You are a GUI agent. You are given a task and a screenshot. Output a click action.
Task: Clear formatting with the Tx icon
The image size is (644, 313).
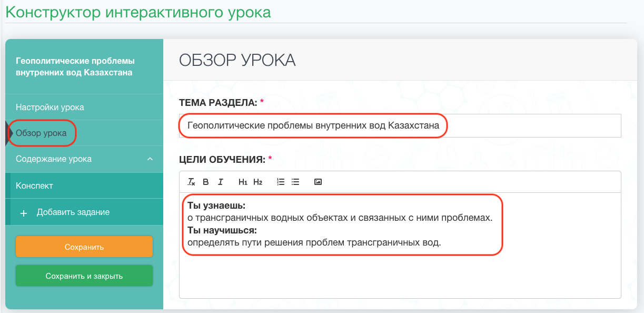(191, 182)
